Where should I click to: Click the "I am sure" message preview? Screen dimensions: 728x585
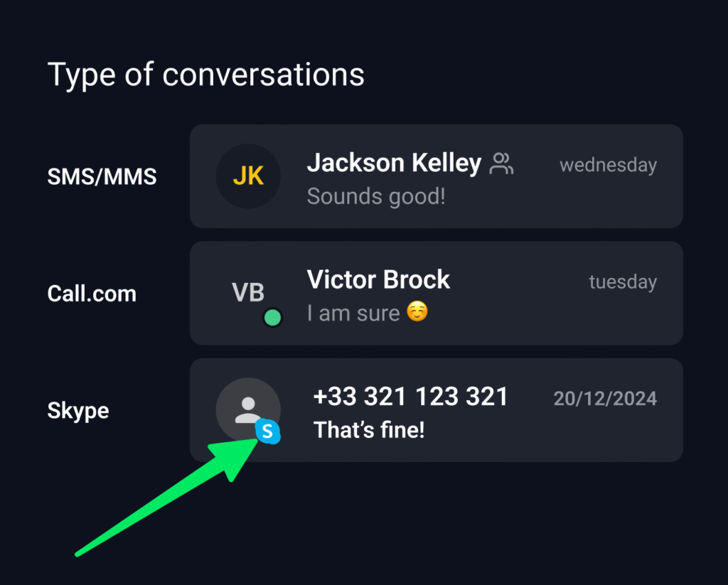[x=353, y=313]
